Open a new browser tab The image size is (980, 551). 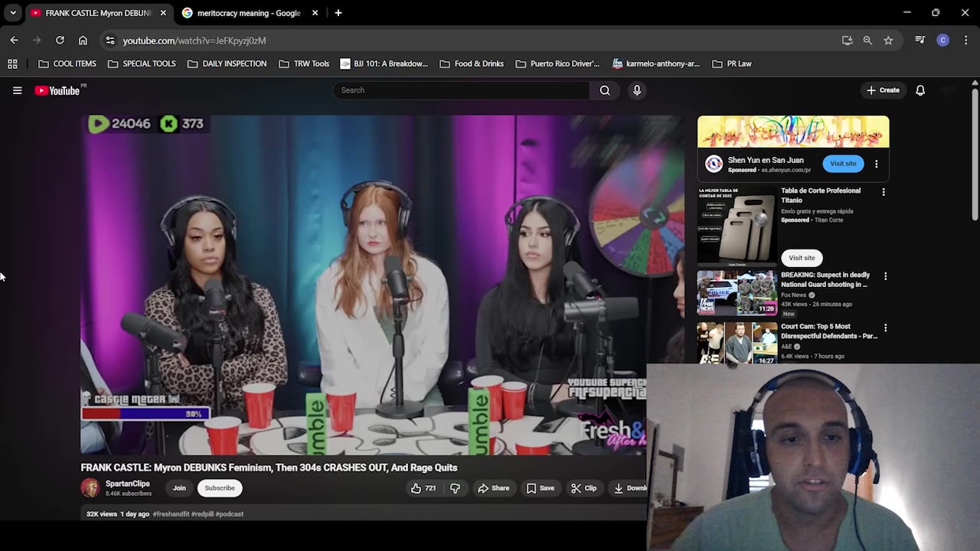(338, 13)
